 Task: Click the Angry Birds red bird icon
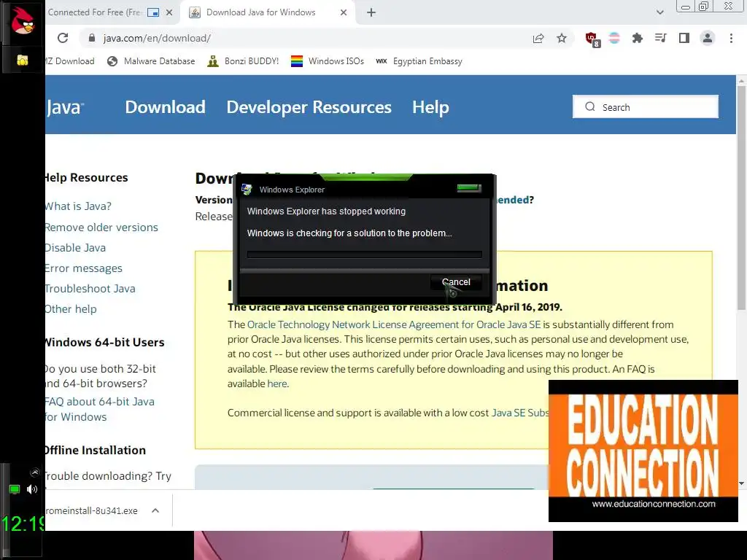(x=23, y=21)
